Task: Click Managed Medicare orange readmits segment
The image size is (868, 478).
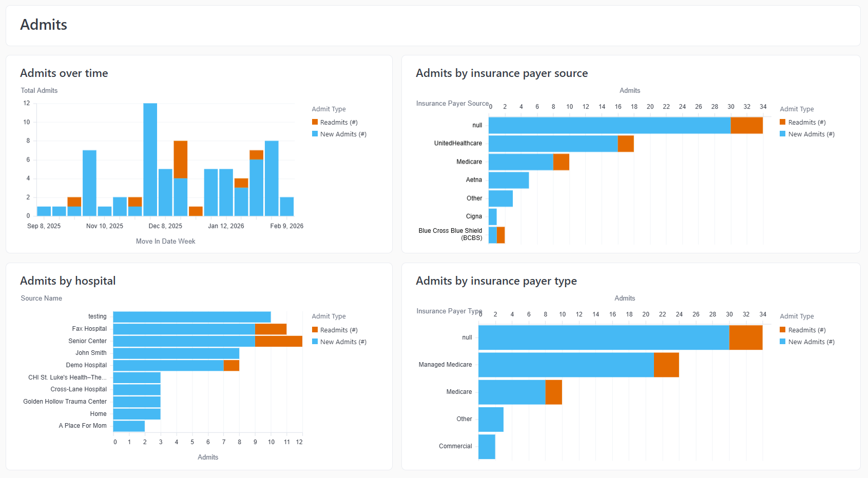Action: (x=666, y=365)
